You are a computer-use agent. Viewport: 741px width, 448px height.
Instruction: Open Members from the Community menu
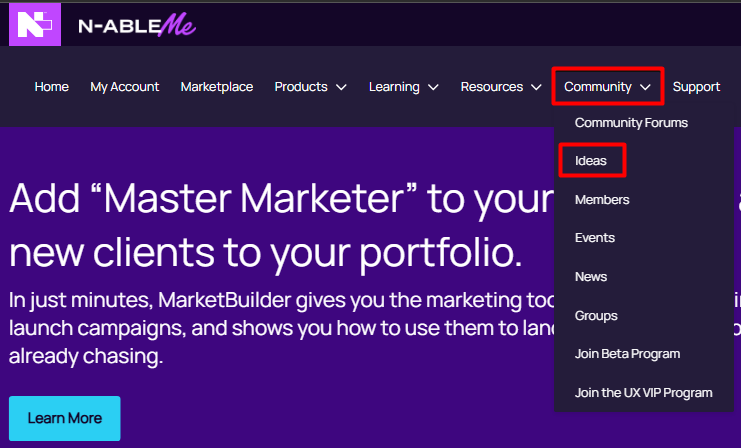click(602, 200)
